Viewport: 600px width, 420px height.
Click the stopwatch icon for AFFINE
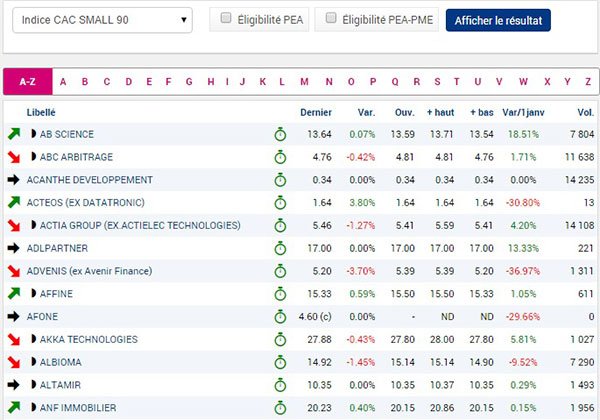[280, 294]
